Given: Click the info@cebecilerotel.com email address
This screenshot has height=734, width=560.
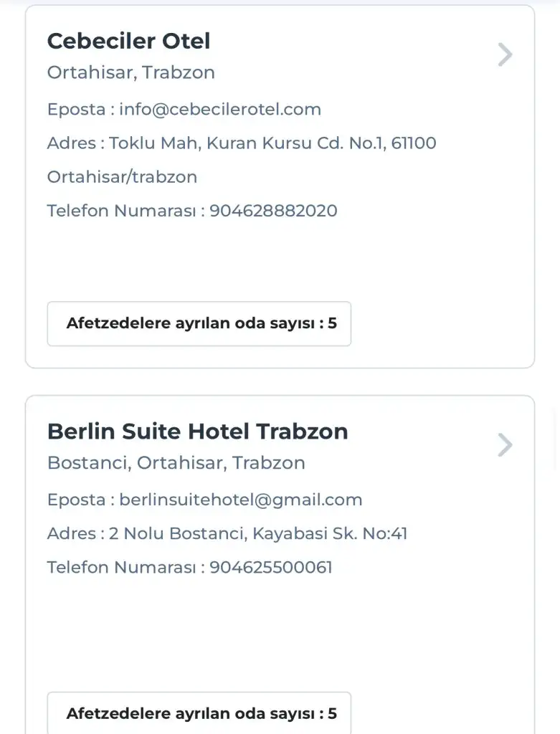Looking at the screenshot, I should [x=219, y=110].
